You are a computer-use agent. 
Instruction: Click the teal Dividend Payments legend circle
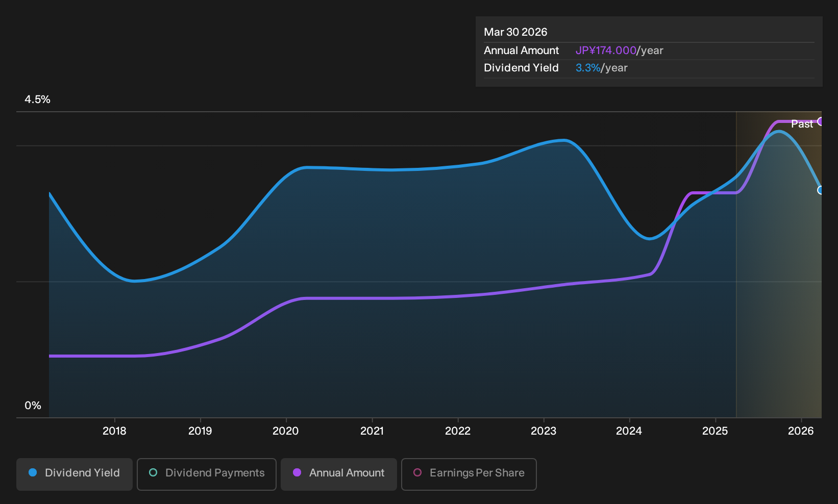pos(153,472)
